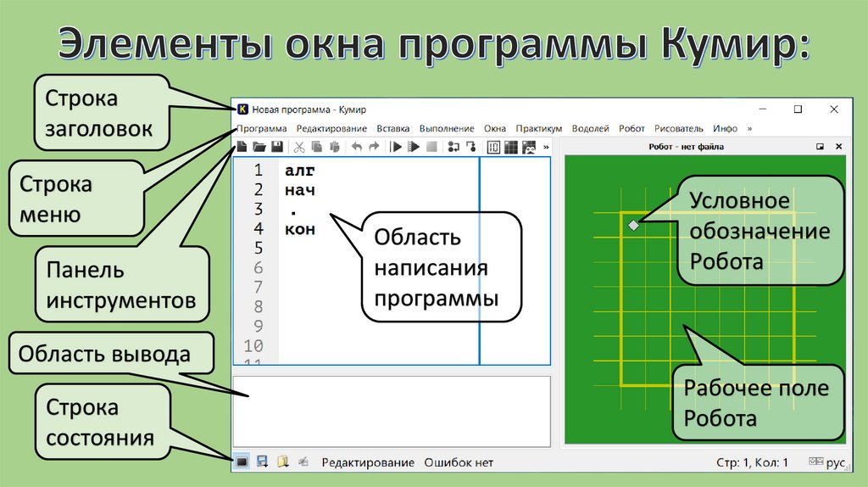
Task: Redo the edit with the right arrow icon
Action: point(374,147)
